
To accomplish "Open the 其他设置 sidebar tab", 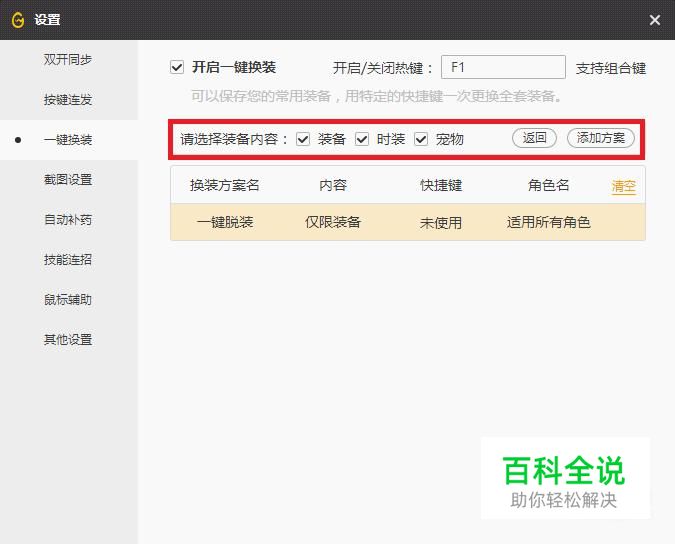I will 68,340.
